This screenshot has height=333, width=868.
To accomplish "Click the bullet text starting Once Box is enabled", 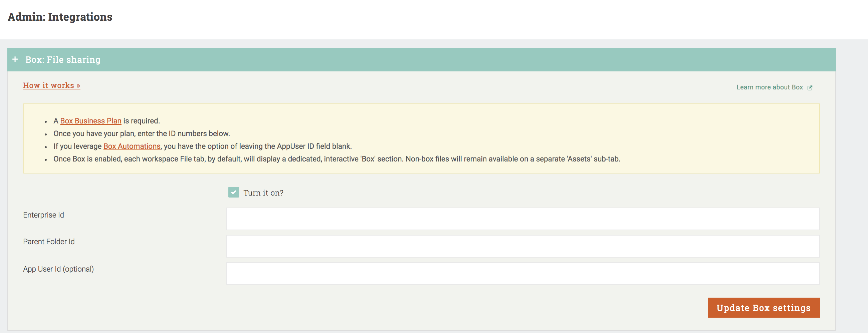I will tap(337, 159).
